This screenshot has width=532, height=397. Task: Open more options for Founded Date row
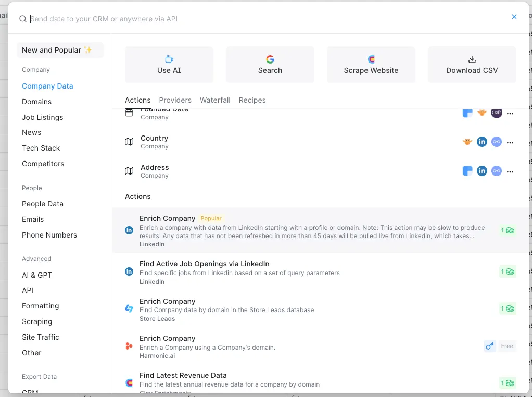[510, 114]
